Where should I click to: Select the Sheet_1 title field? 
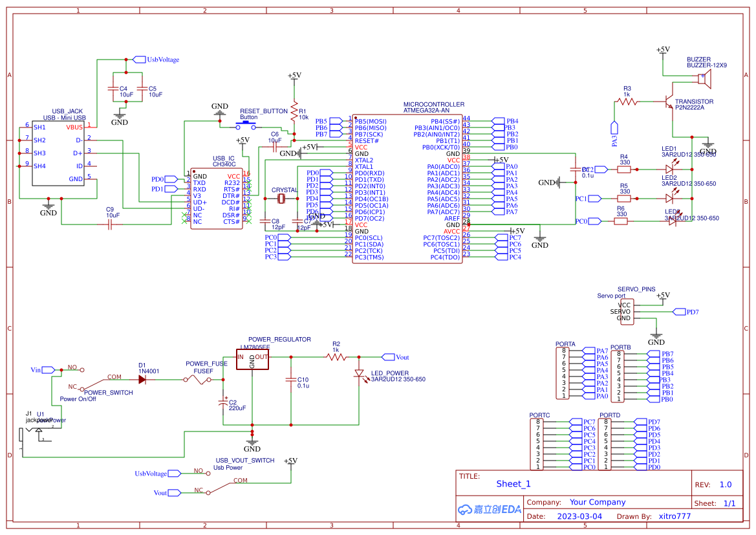[x=513, y=483]
